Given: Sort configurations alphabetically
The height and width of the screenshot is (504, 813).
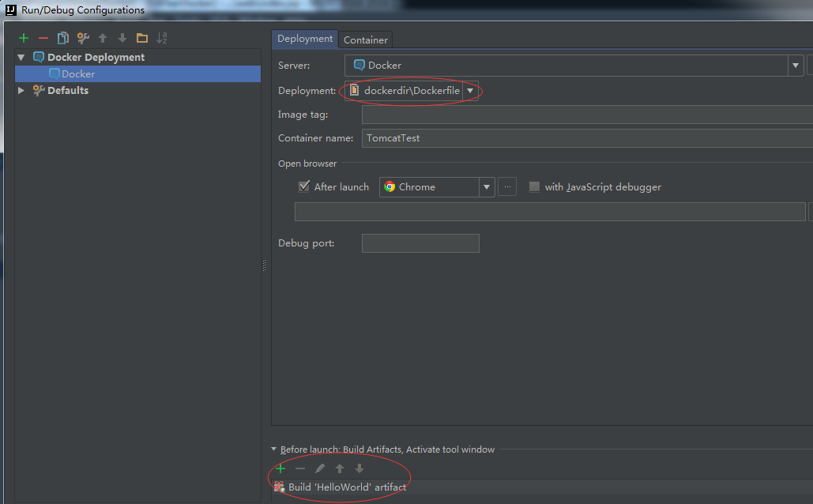Looking at the screenshot, I should point(162,38).
